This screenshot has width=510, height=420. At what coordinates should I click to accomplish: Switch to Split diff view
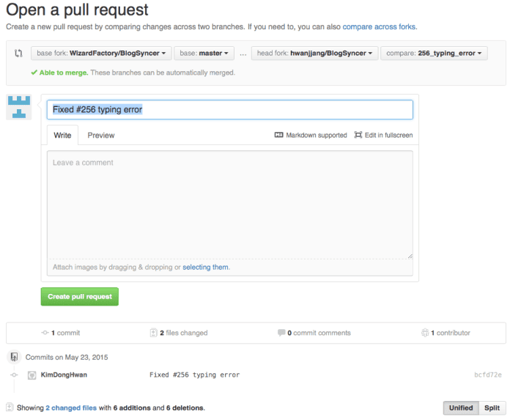(492, 408)
